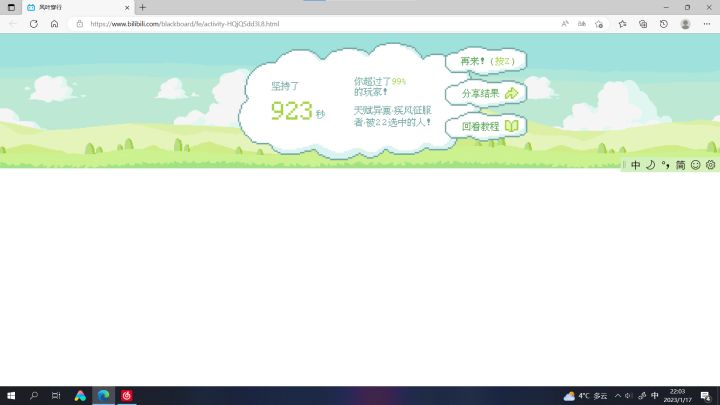
Task: Open the user profile avatar
Action: 685,24
